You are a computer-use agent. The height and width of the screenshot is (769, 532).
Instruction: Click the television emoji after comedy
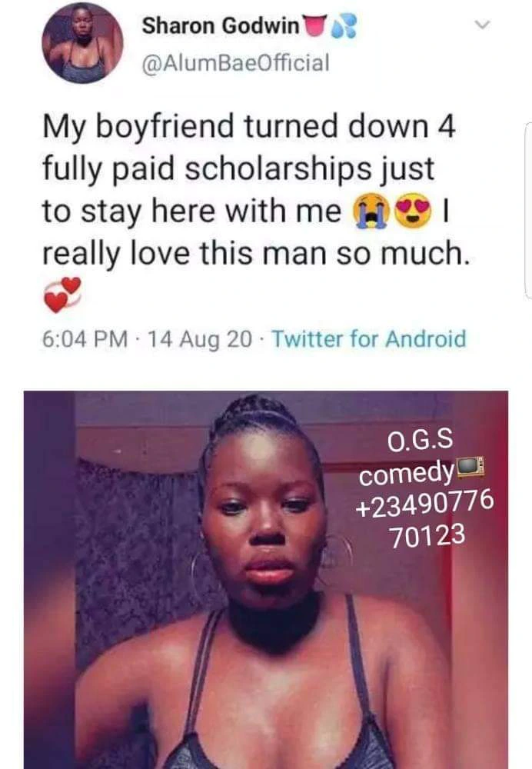click(x=470, y=466)
